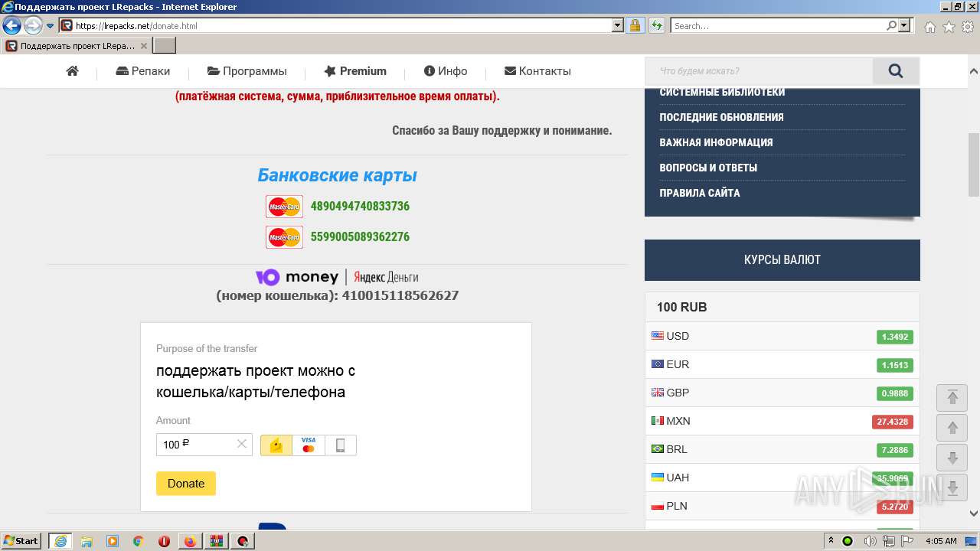Click the address bar URL
Viewport: 980px width, 551px height.
coord(136,26)
